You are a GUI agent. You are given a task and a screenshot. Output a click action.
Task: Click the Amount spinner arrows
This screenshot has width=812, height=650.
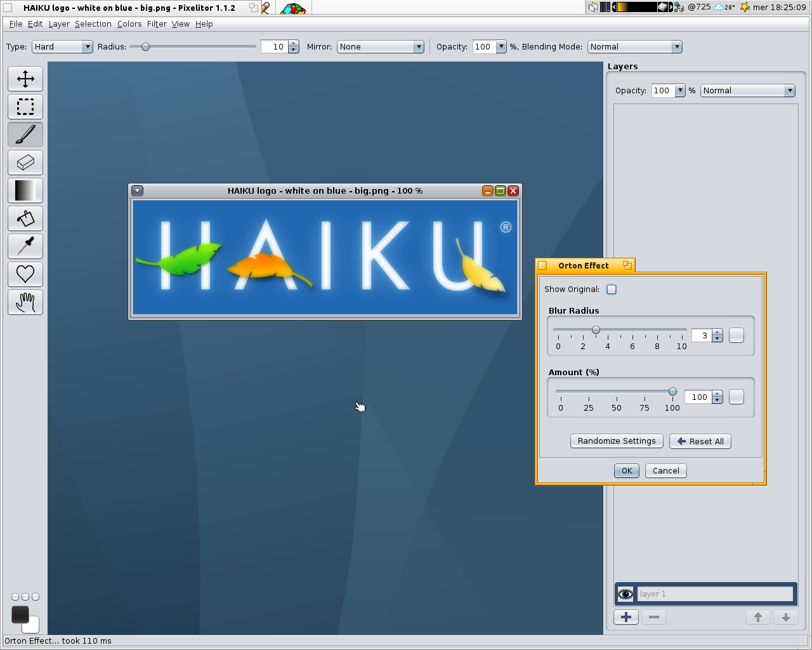click(x=717, y=397)
